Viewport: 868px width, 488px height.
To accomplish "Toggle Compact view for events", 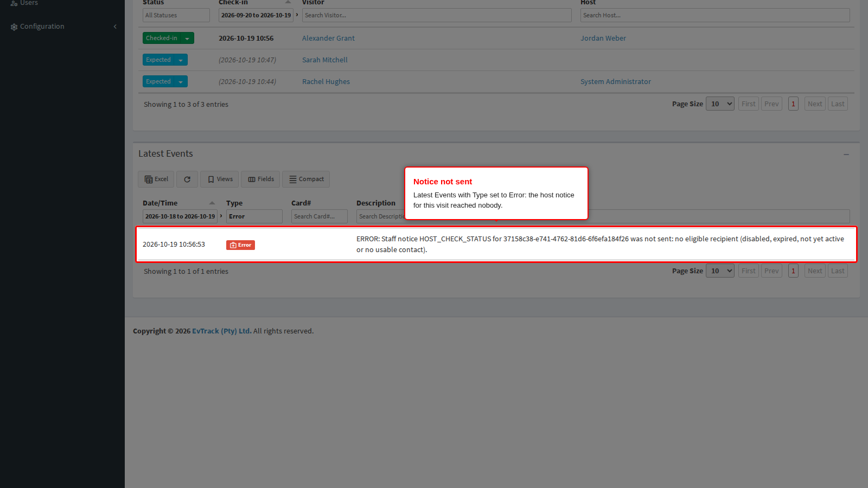I will tap(306, 179).
